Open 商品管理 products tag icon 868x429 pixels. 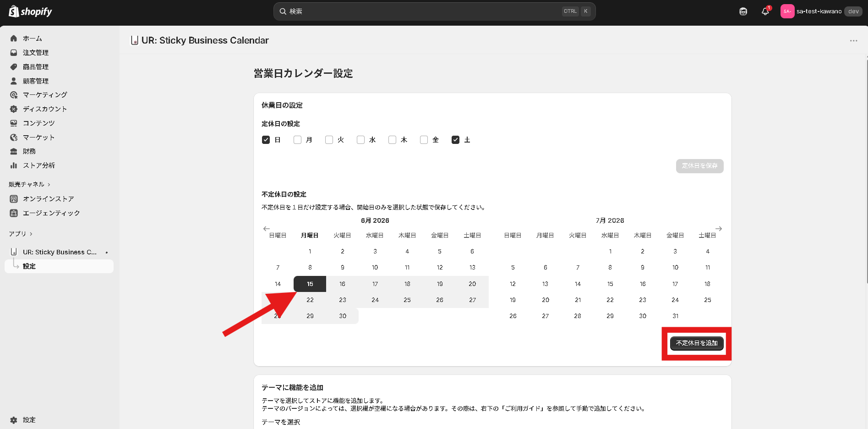click(14, 67)
